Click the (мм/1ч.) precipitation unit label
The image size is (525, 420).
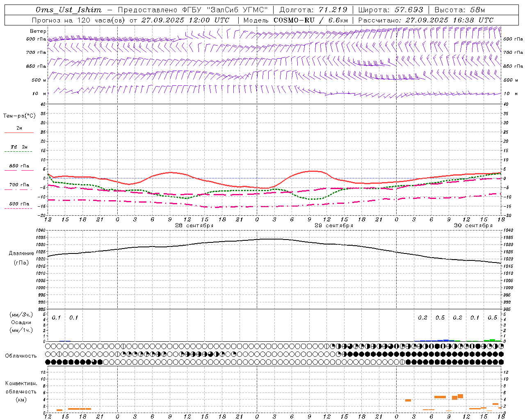coord(21,330)
